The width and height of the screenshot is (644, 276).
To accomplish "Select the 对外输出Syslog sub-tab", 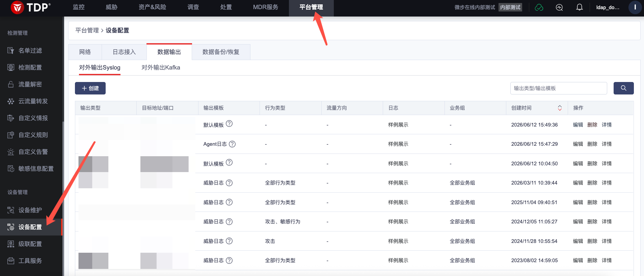I will pos(100,67).
